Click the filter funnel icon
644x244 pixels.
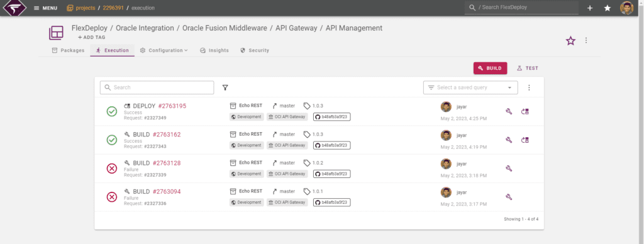(x=225, y=87)
